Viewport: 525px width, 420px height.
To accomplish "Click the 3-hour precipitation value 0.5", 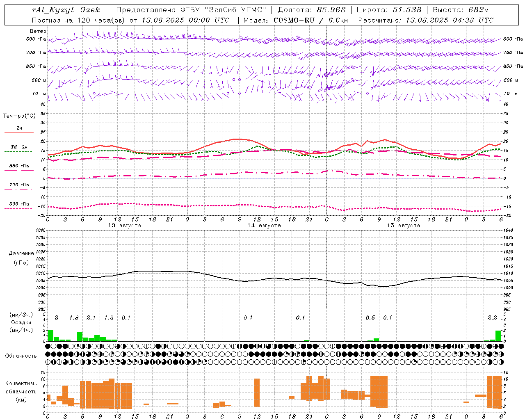I will [x=370, y=318].
